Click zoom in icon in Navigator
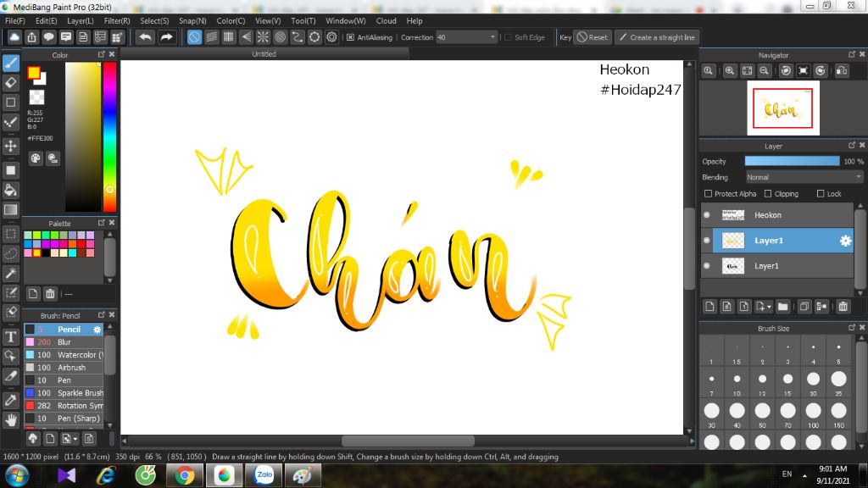868x488 pixels. tap(730, 71)
